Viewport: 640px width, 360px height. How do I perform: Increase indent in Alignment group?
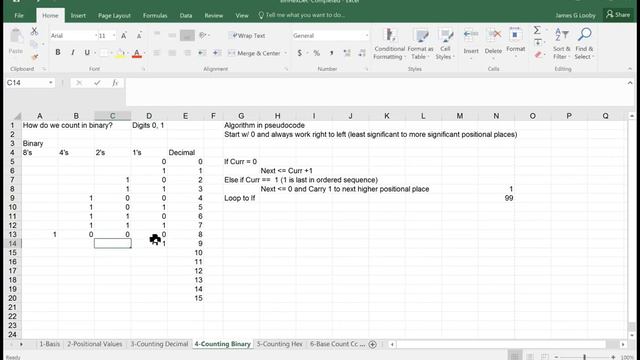217,53
